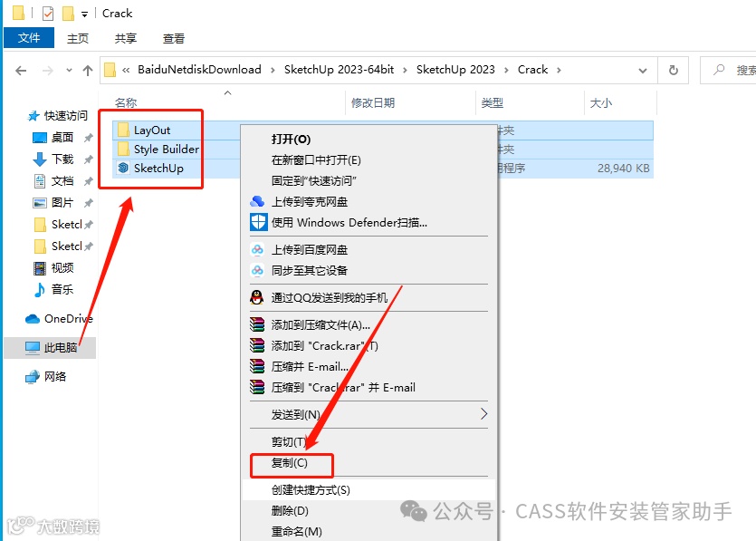Choose 重命名(M) from the context menu
The image size is (756, 541).
click(369, 531)
